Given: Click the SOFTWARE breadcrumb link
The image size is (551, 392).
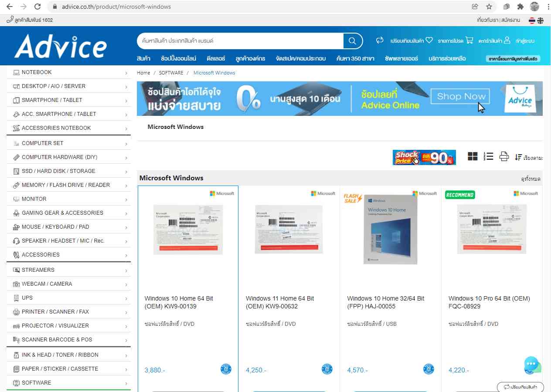Looking at the screenshot, I should pyautogui.click(x=171, y=73).
